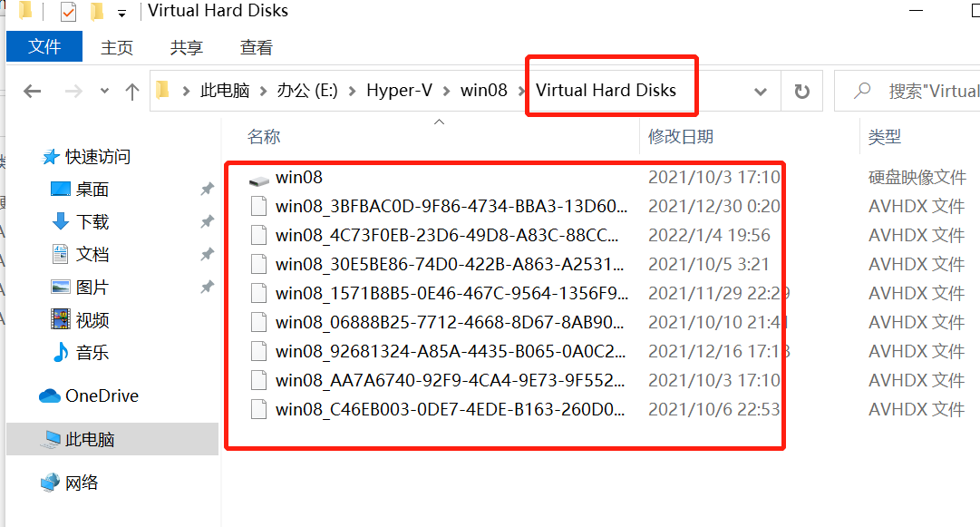Screen dimensions: 980x527
Task: Click the properties icon on quick access toolbar
Action: pyautogui.click(x=67, y=12)
